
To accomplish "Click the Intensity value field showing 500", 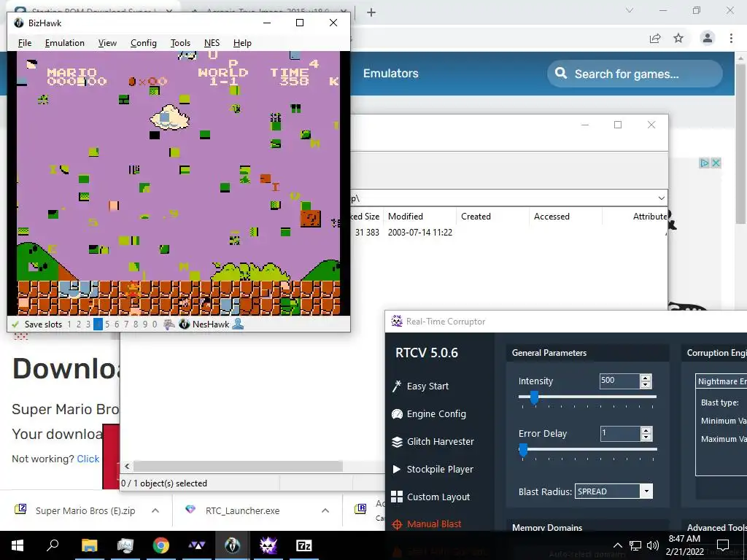I will tap(619, 381).
